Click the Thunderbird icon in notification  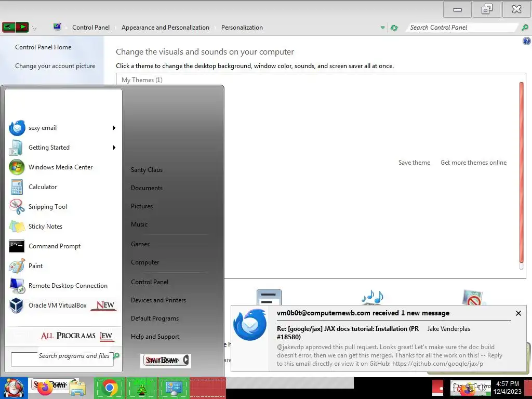tap(250, 325)
